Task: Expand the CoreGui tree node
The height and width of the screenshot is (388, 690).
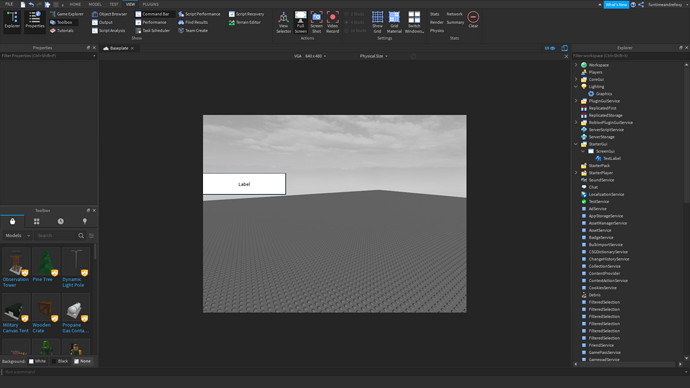Action: [x=576, y=79]
